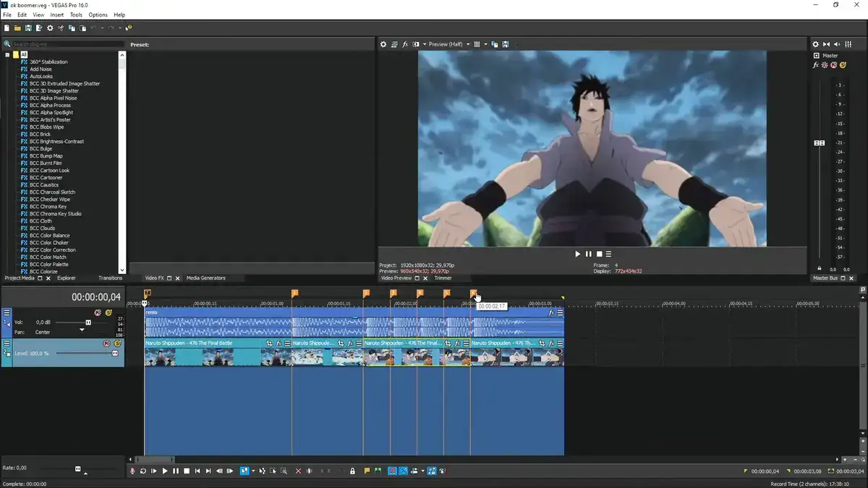Open Pan/Crop on the first Naruto clip

[x=269, y=343]
